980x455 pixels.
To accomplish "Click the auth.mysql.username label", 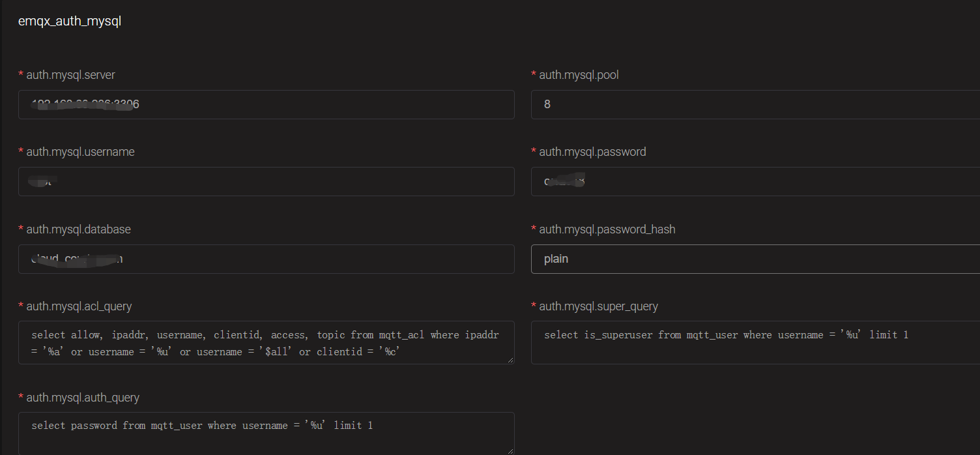I will (80, 152).
